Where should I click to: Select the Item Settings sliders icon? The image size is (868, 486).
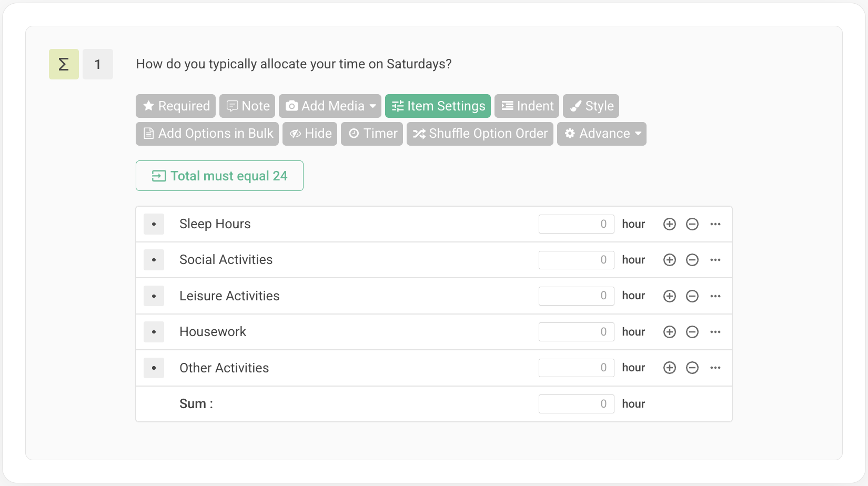pyautogui.click(x=398, y=106)
